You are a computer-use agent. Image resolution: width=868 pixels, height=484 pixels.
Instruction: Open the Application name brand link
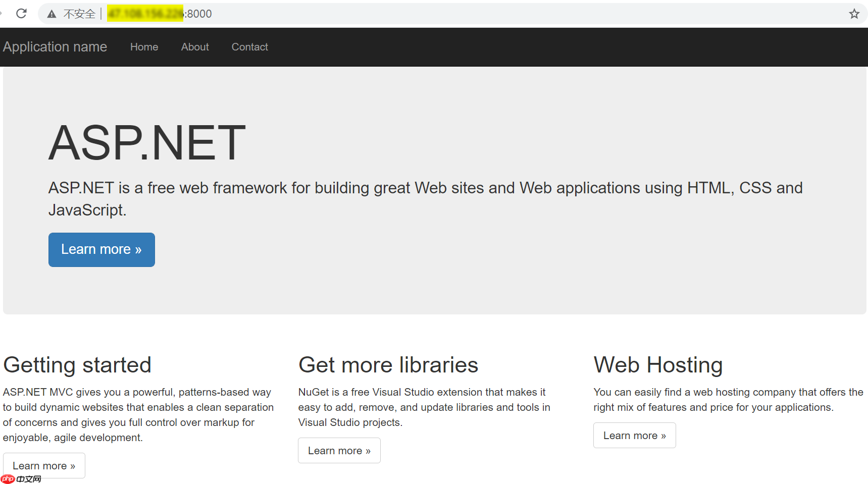tap(55, 47)
